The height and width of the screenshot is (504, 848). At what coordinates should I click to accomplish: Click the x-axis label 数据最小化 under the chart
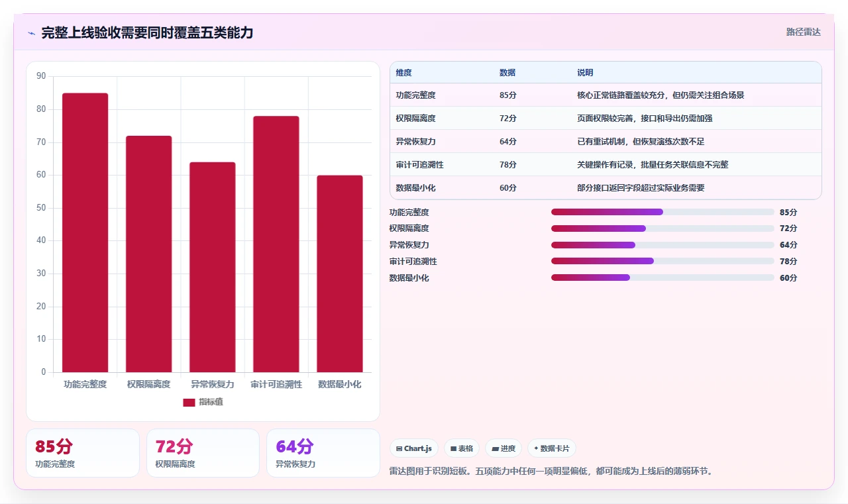340,384
